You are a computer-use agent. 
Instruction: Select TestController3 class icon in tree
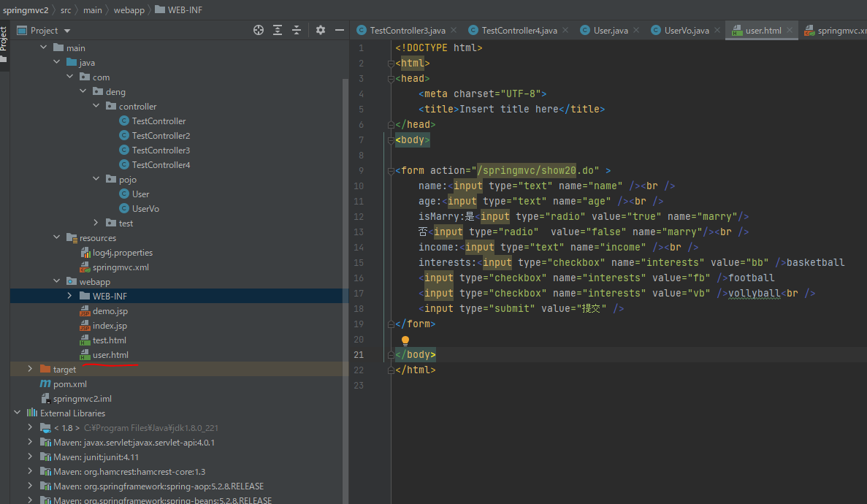point(124,150)
